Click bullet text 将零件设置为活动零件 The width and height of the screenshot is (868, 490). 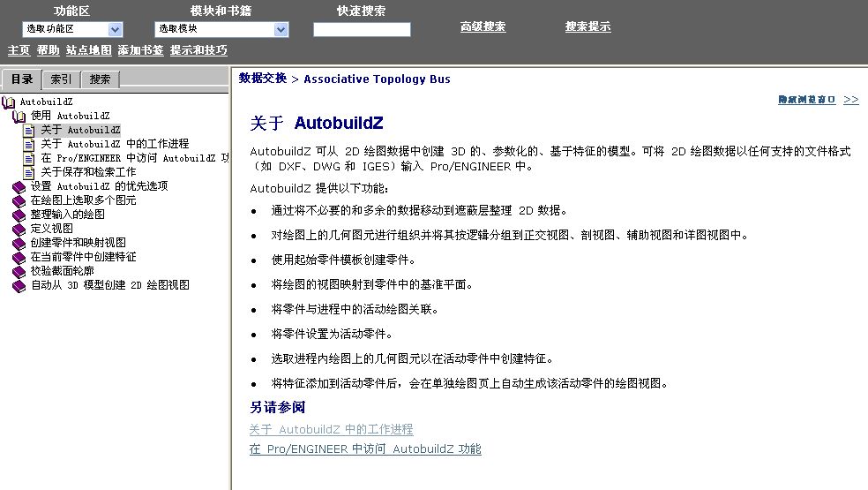333,335
